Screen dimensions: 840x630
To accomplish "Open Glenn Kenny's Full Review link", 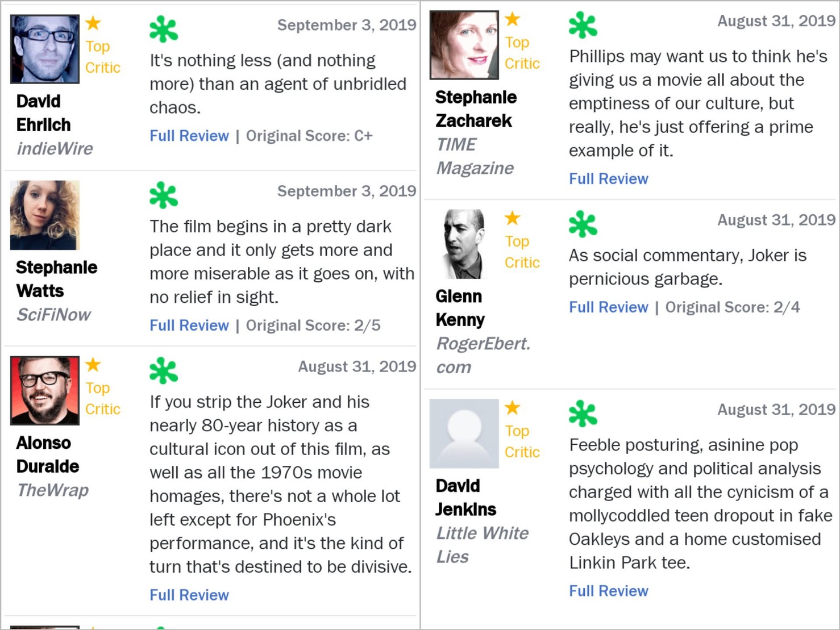I will tap(609, 307).
